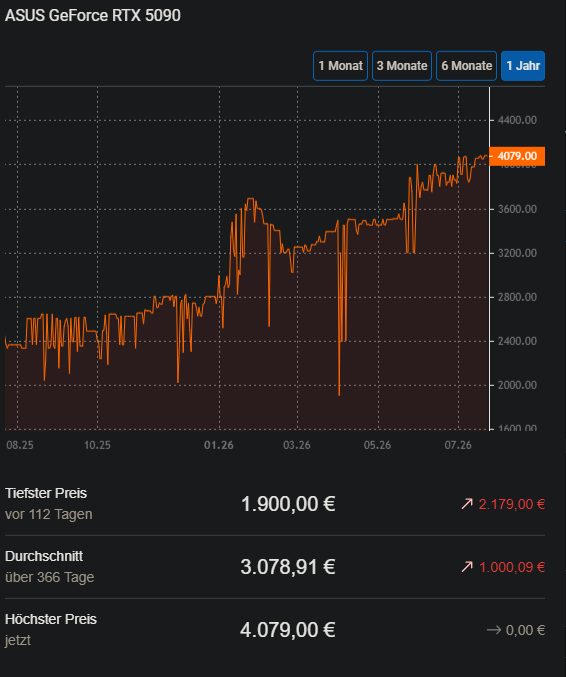Click the jetzt text under Höchster Preis

pyautogui.click(x=18, y=640)
